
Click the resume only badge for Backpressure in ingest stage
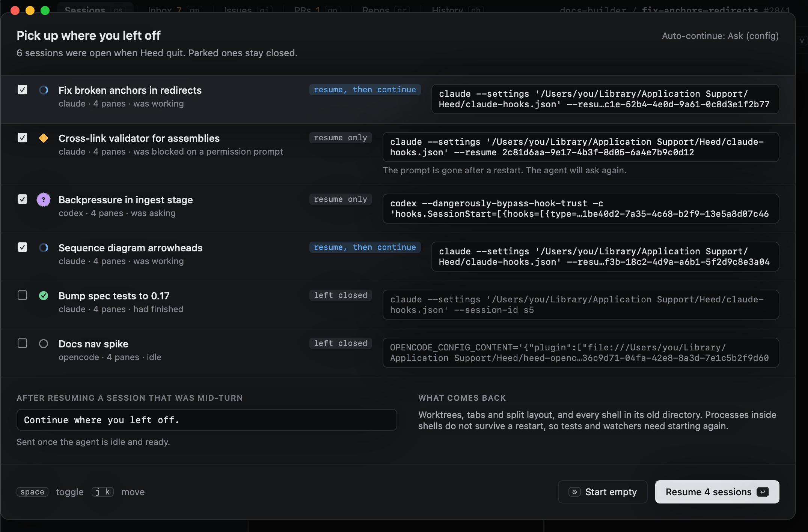pyautogui.click(x=341, y=199)
